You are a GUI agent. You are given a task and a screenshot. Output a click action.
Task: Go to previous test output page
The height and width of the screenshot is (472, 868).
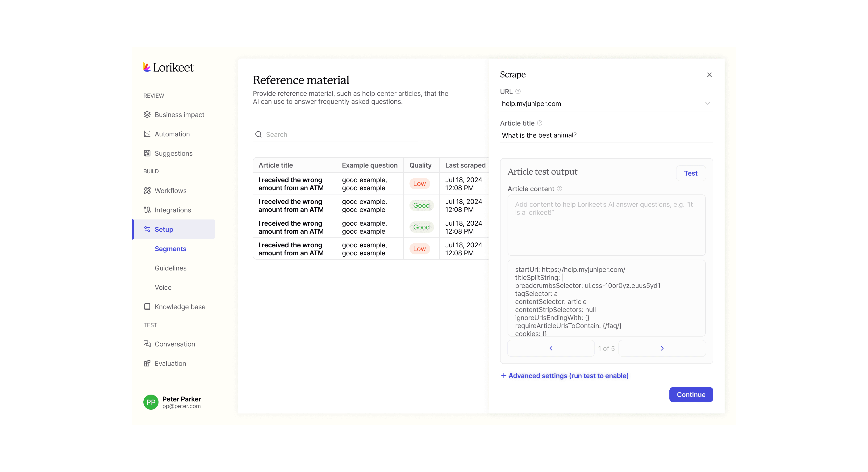[x=551, y=348]
